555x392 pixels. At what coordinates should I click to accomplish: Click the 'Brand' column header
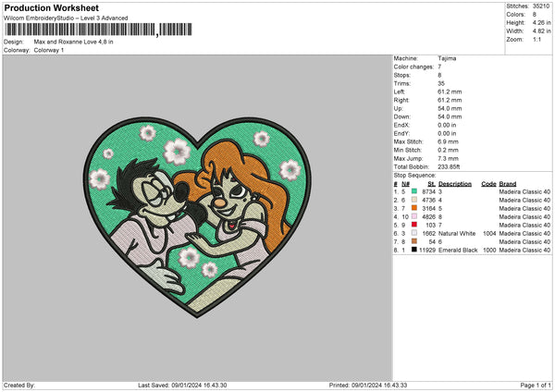[508, 184]
